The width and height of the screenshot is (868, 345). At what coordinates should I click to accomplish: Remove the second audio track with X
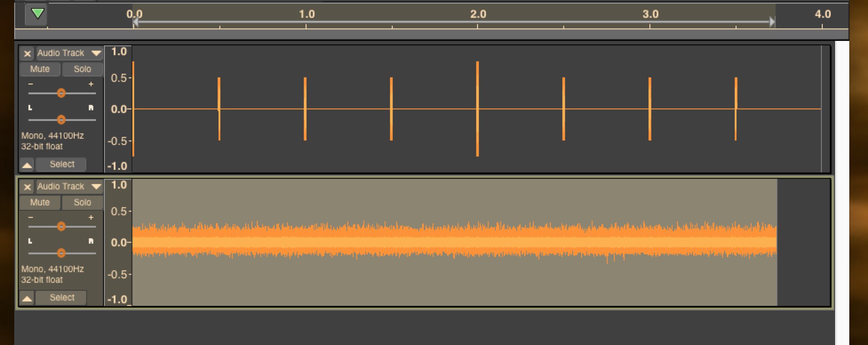point(27,187)
